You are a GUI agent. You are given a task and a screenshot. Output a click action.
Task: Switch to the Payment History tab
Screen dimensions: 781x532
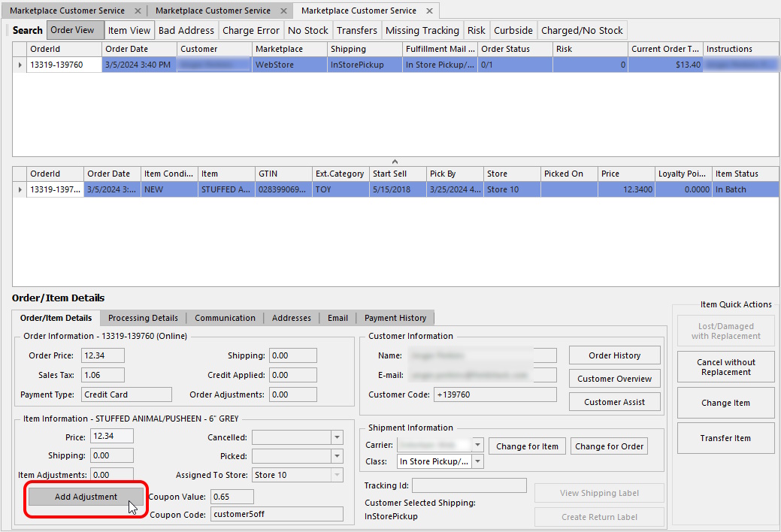point(395,318)
